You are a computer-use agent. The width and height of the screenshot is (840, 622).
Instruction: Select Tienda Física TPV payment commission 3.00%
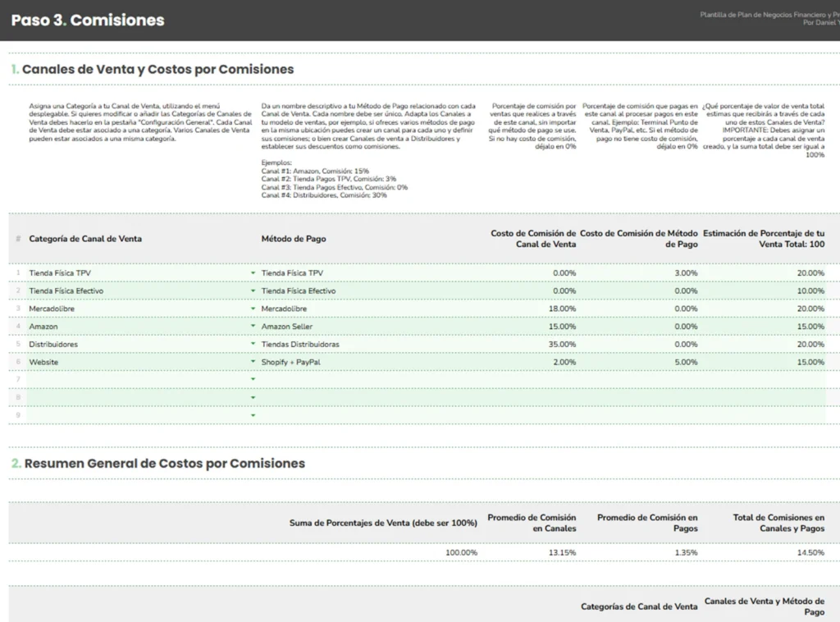(687, 273)
